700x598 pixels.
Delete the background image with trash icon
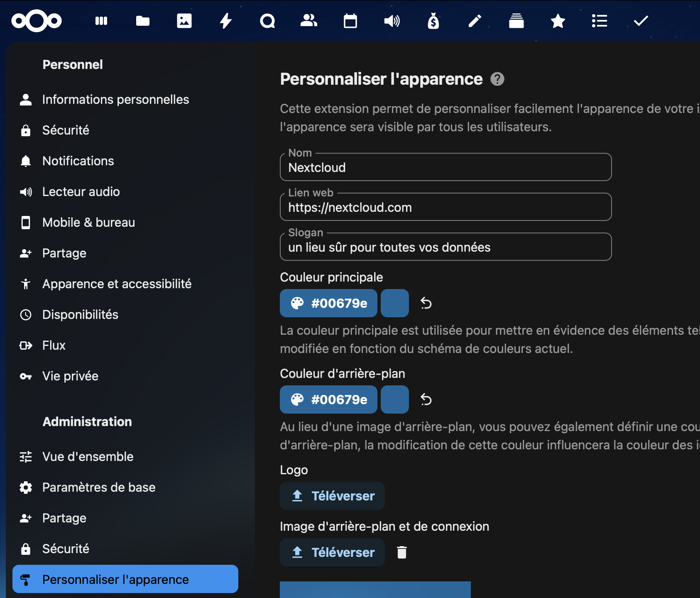[401, 552]
